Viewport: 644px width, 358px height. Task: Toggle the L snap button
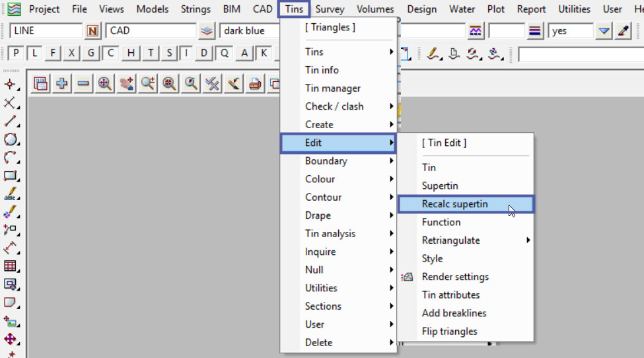pyautogui.click(x=34, y=54)
